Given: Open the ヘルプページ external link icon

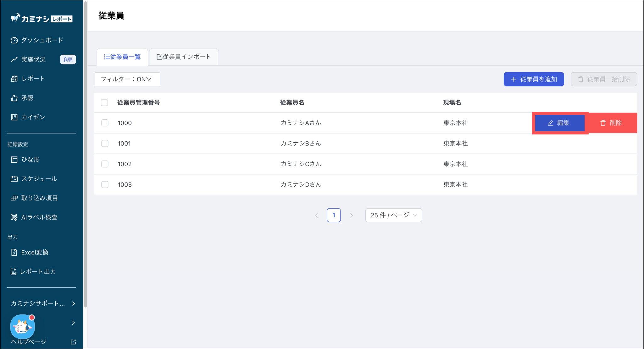Looking at the screenshot, I should coord(73,342).
